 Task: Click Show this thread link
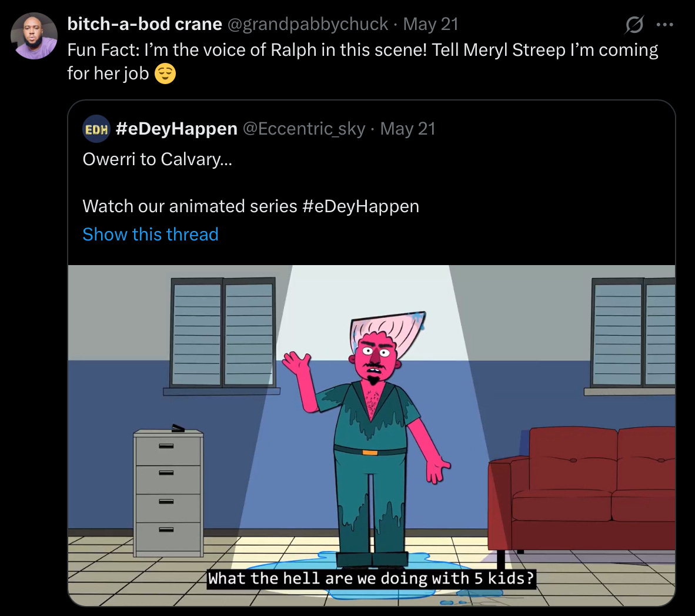click(x=151, y=234)
